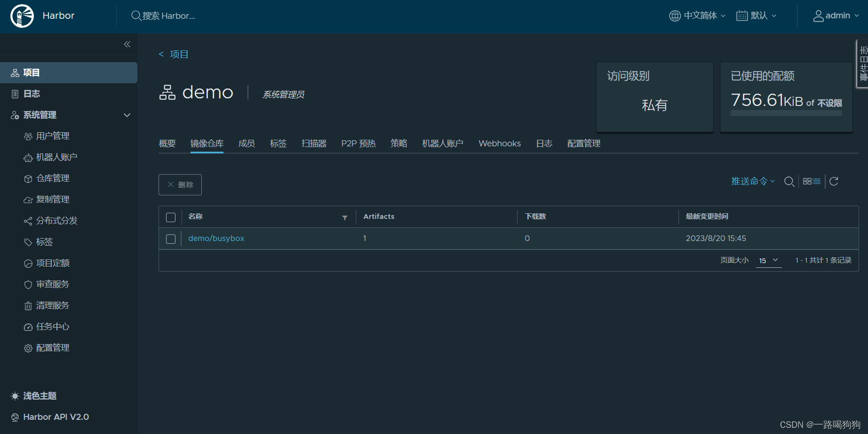
Task: Sort by the 下载数 column header
Action: [x=535, y=217]
